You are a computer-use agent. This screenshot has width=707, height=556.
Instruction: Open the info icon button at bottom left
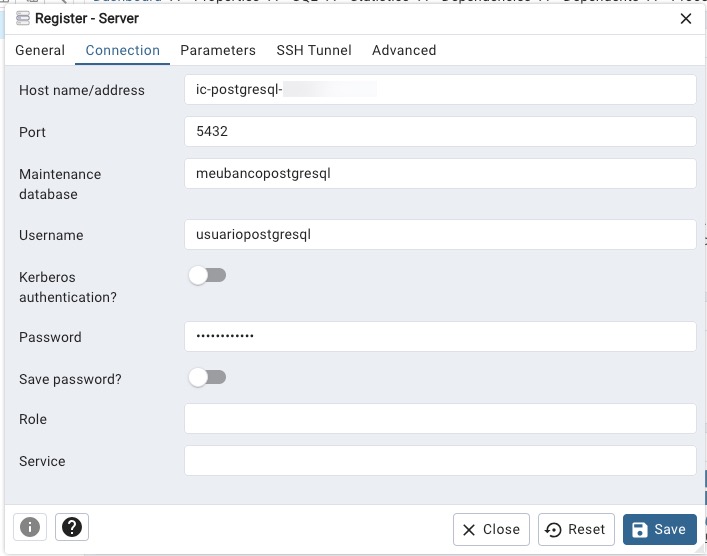coord(30,527)
